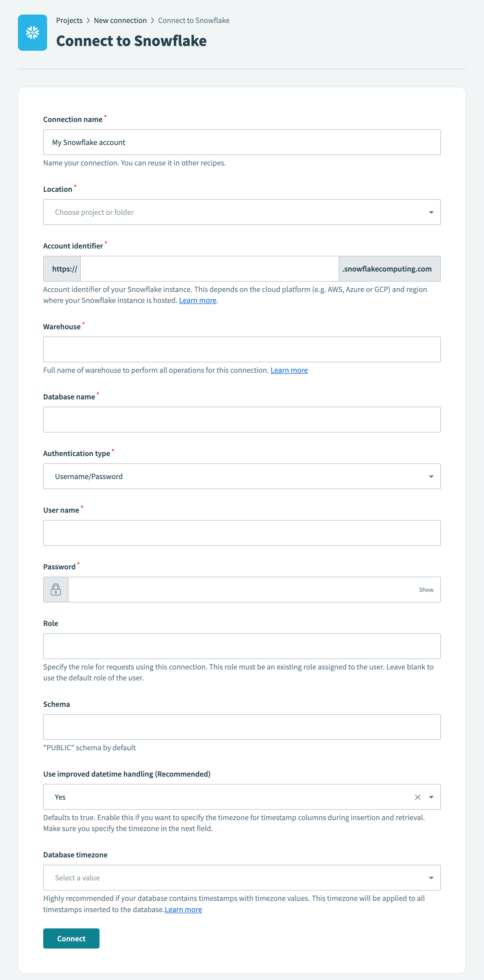Expand the improved datetime handling dropdown
Image resolution: width=484 pixels, height=980 pixels.
[x=431, y=797]
